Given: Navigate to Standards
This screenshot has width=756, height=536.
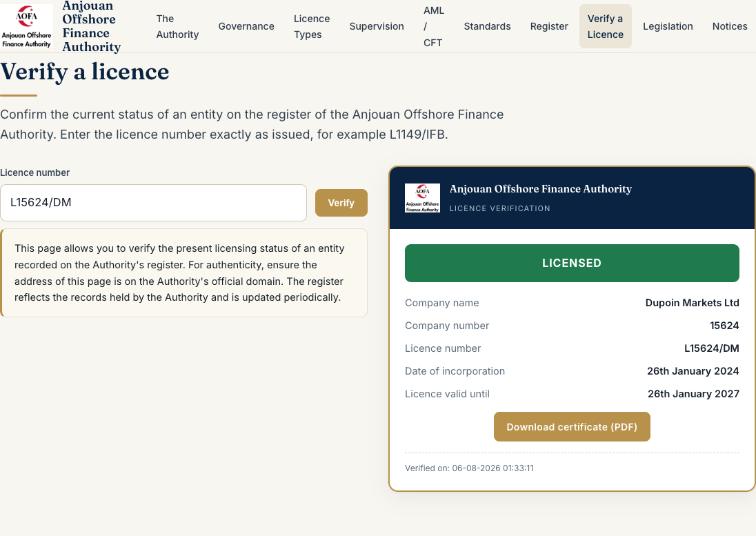Looking at the screenshot, I should pyautogui.click(x=487, y=26).
